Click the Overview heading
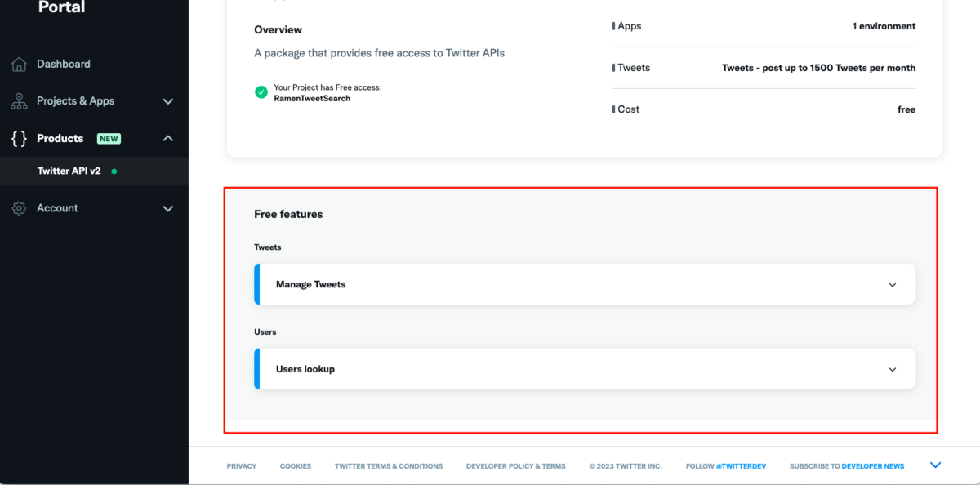 coord(278,29)
